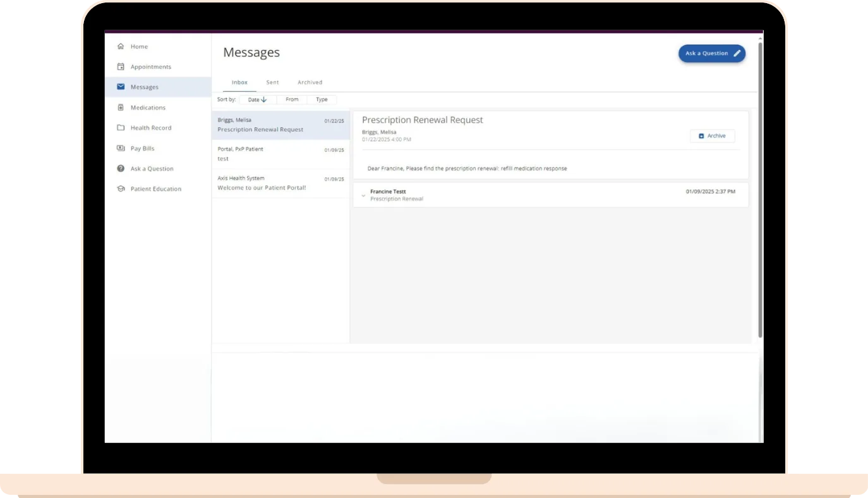Sort messages by Date
The width and height of the screenshot is (868, 498).
(x=257, y=100)
